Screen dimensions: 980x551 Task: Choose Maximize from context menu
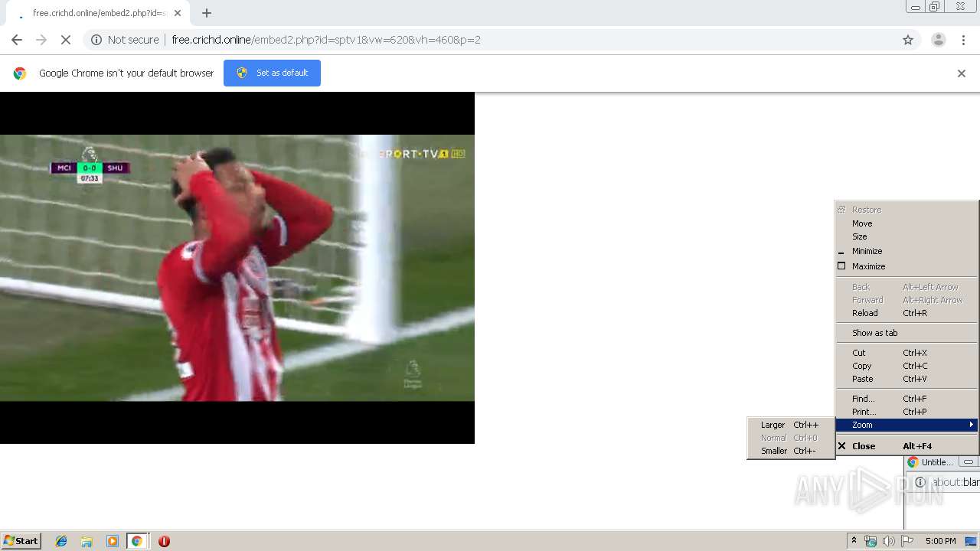pyautogui.click(x=906, y=266)
